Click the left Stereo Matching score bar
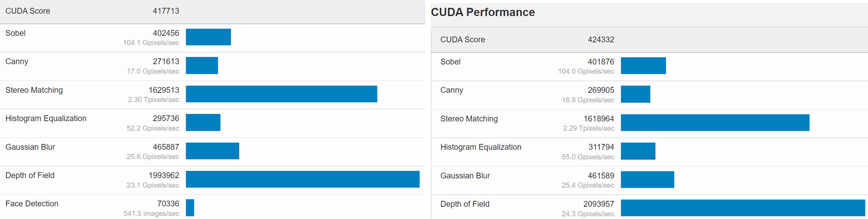Screen dimensions: 868x219 pos(282,94)
